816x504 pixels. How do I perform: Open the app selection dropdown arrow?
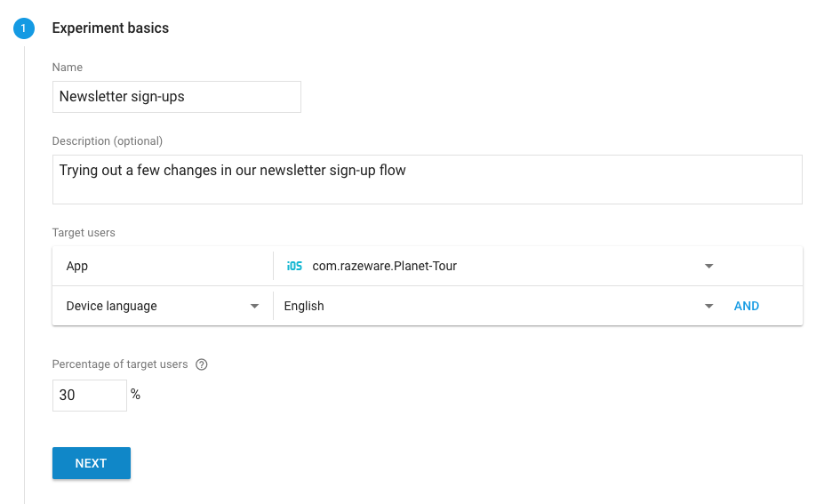708,266
